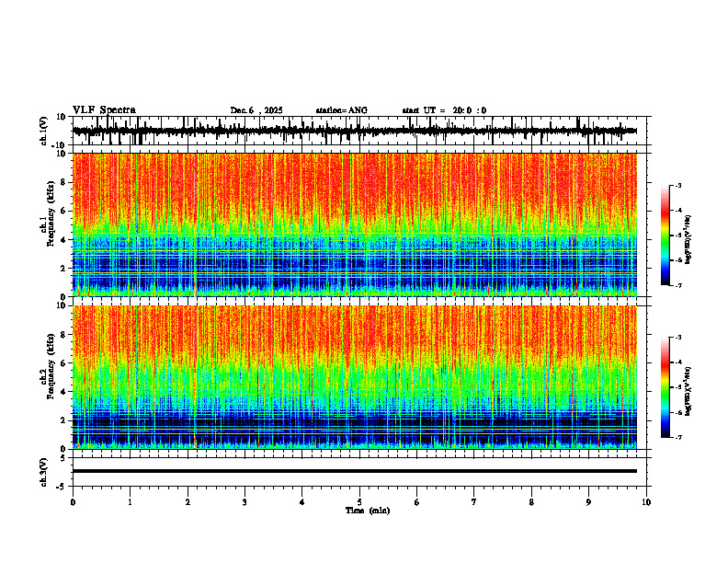This screenshot has width=728, height=563.
Task: Click the ch.2 color scale bar
Action: pyautogui.click(x=665, y=387)
